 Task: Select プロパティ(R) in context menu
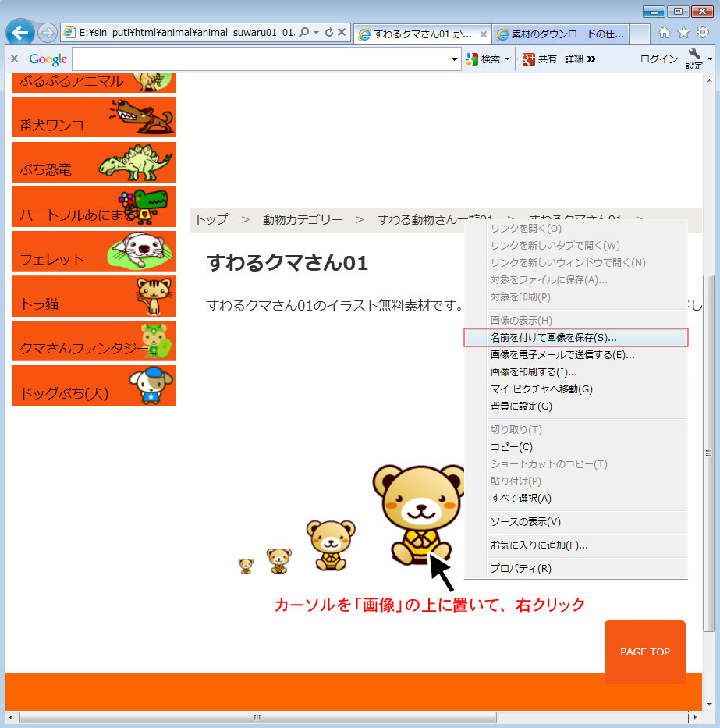click(x=520, y=569)
